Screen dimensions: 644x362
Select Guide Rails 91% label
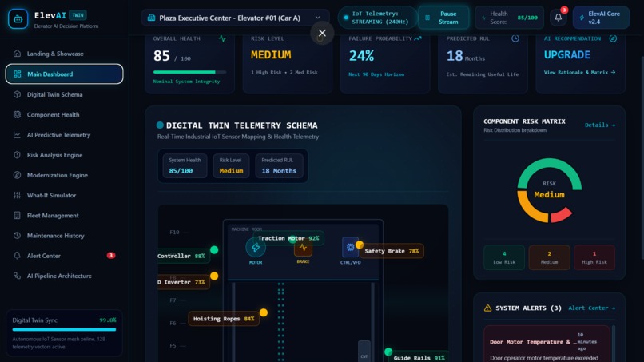(x=419, y=358)
